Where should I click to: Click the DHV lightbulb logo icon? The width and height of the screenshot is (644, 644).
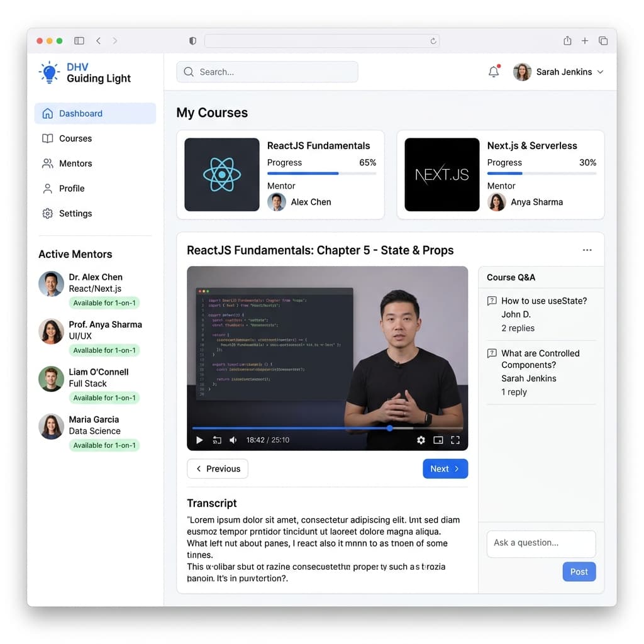tap(49, 72)
